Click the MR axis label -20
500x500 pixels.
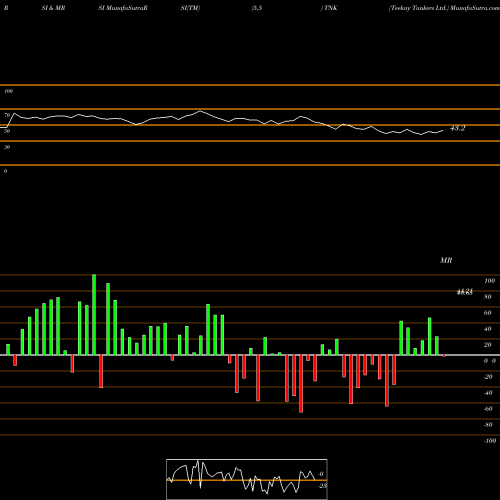(x=488, y=377)
